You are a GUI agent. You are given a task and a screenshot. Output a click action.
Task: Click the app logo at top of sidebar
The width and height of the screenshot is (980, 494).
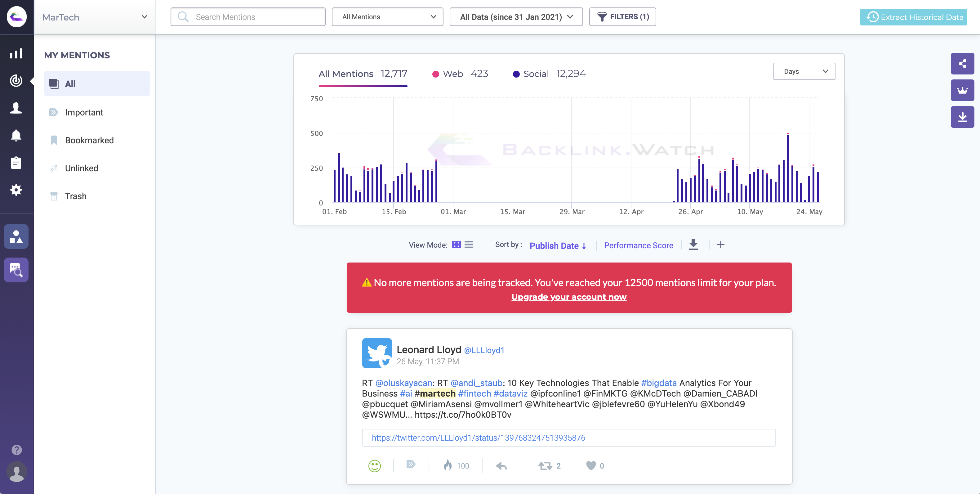[x=17, y=17]
